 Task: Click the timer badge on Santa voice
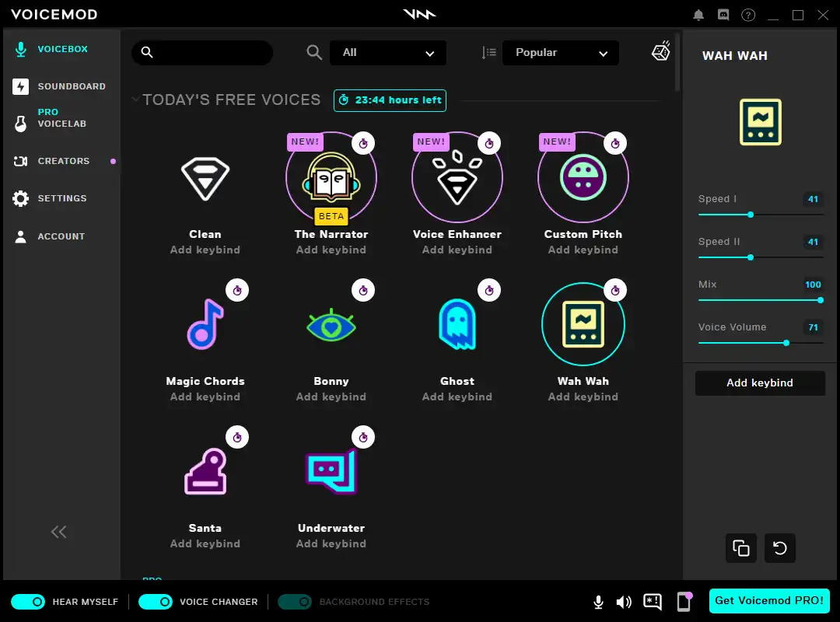(x=237, y=437)
